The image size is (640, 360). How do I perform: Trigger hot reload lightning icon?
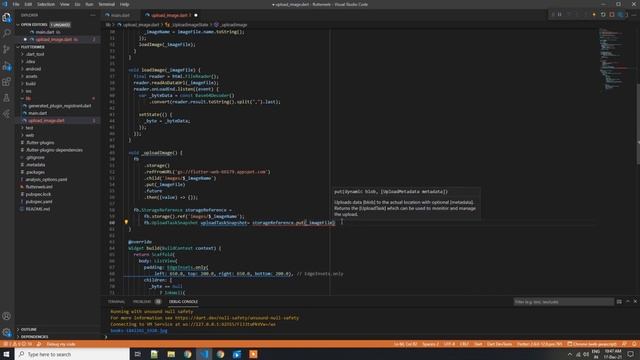click(594, 15)
